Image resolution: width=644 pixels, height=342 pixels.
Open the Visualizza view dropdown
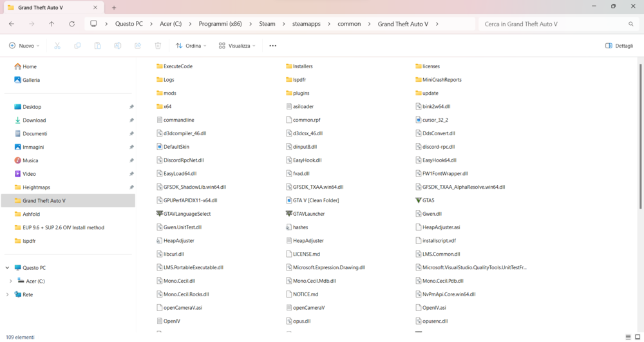click(x=237, y=46)
